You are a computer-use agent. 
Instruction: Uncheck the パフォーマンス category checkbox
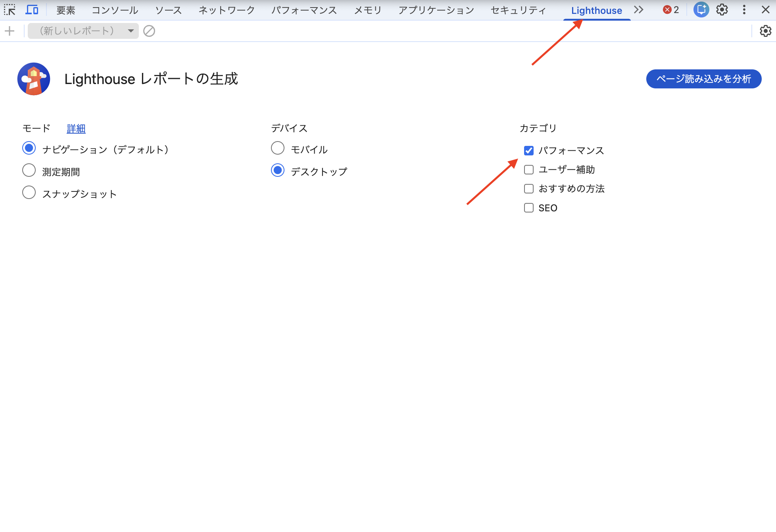529,151
